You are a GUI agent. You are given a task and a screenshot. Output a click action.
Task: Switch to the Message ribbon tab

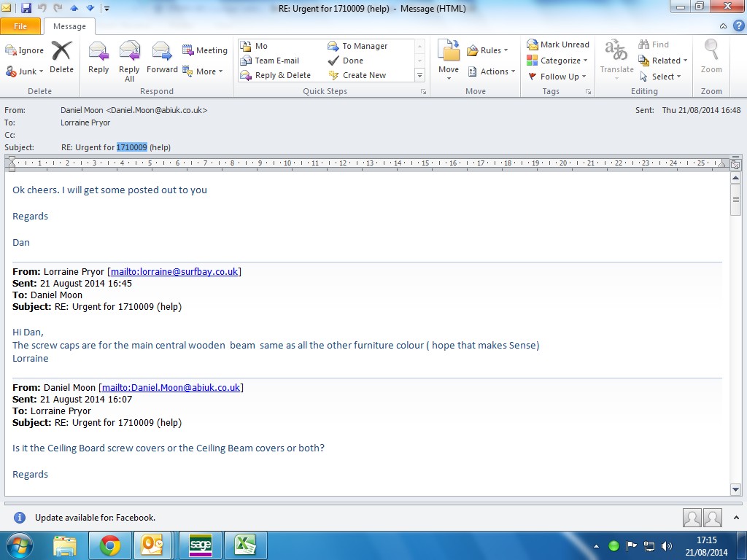(69, 26)
